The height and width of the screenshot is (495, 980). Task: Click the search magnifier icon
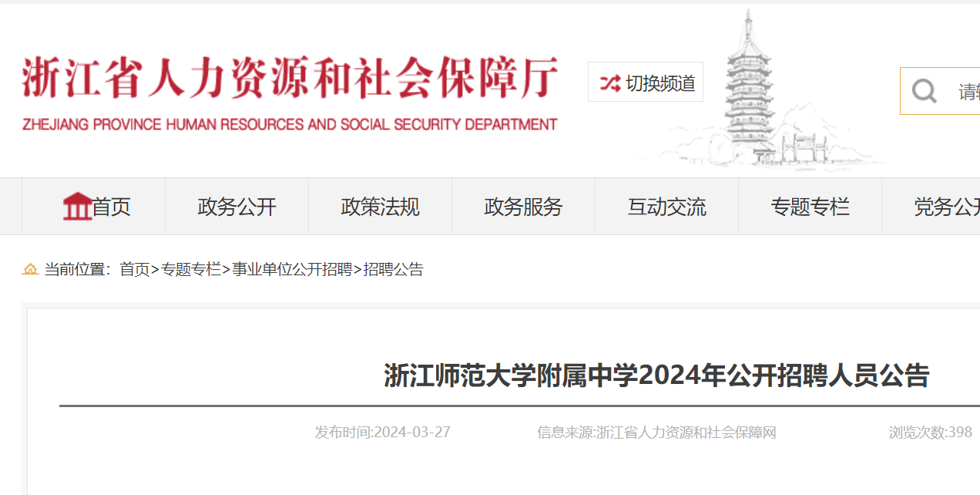[924, 91]
